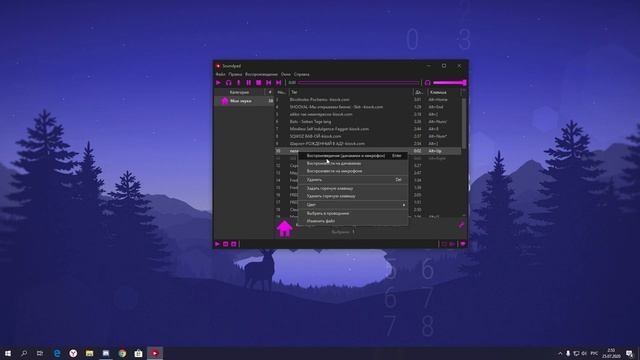Image resolution: width=640 pixels, height=360 pixels.
Task: Click the microphone play icon in toolbar
Action: point(239,83)
